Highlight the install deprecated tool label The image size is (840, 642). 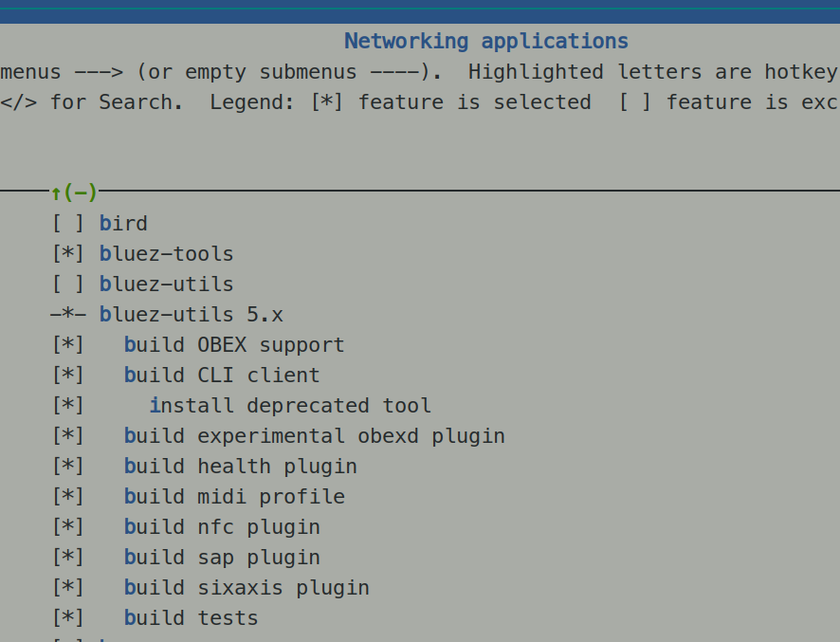290,406
